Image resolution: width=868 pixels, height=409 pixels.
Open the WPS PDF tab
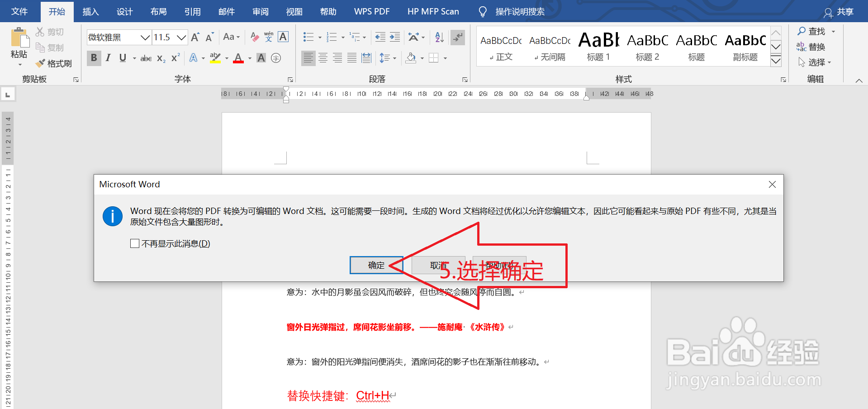click(372, 11)
